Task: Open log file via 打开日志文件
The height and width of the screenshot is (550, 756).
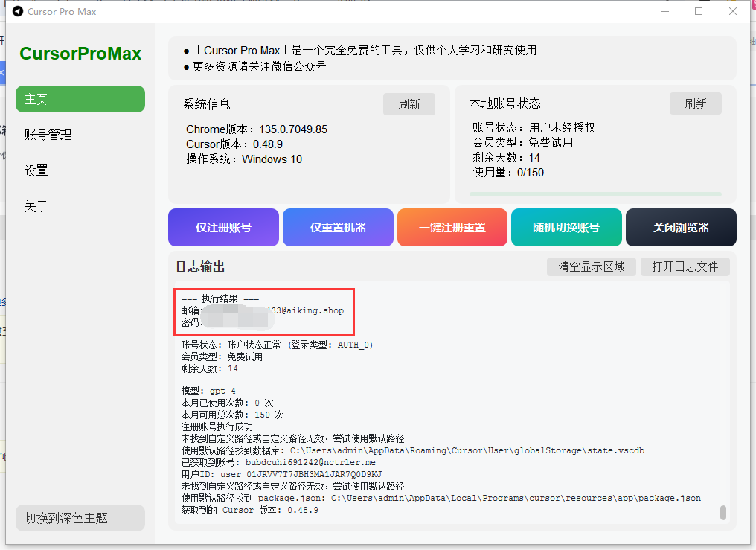Action: 685,266
